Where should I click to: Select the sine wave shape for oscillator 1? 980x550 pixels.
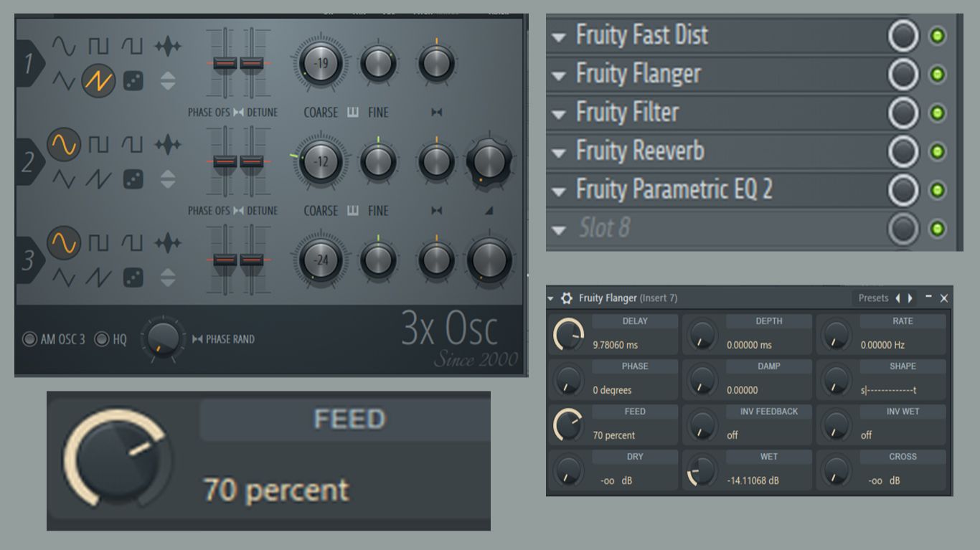[x=64, y=47]
